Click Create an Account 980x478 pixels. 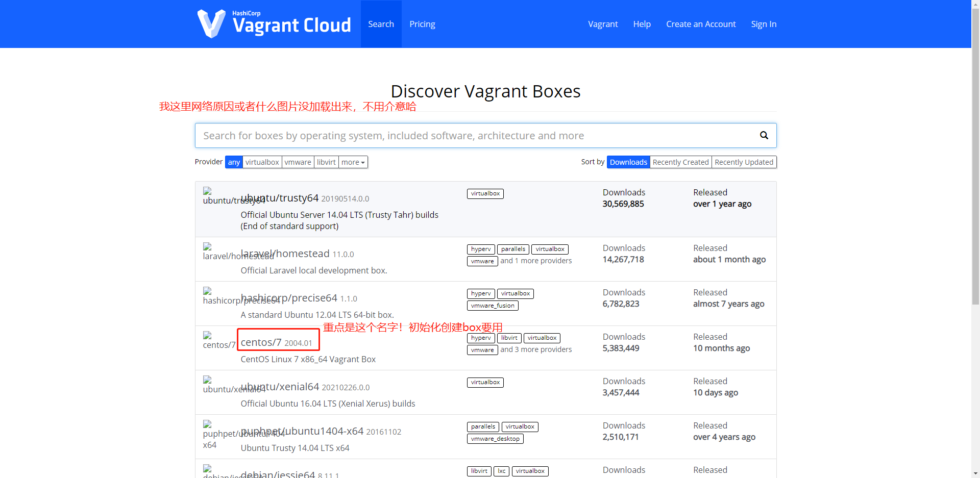coord(701,23)
